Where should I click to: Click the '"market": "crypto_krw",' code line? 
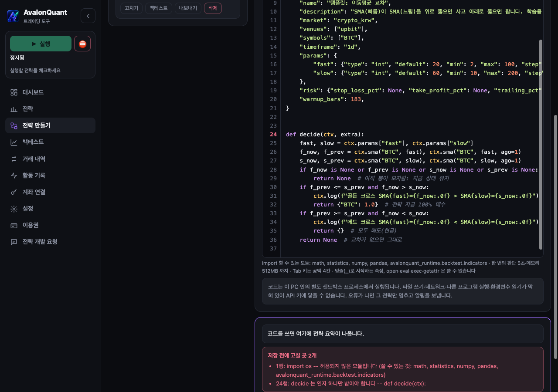[338, 20]
